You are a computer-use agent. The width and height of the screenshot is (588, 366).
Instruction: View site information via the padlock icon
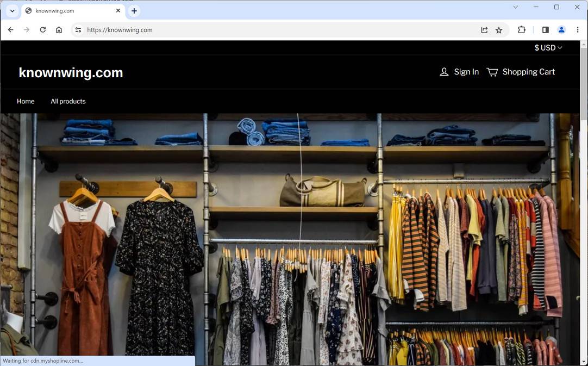[x=78, y=30]
